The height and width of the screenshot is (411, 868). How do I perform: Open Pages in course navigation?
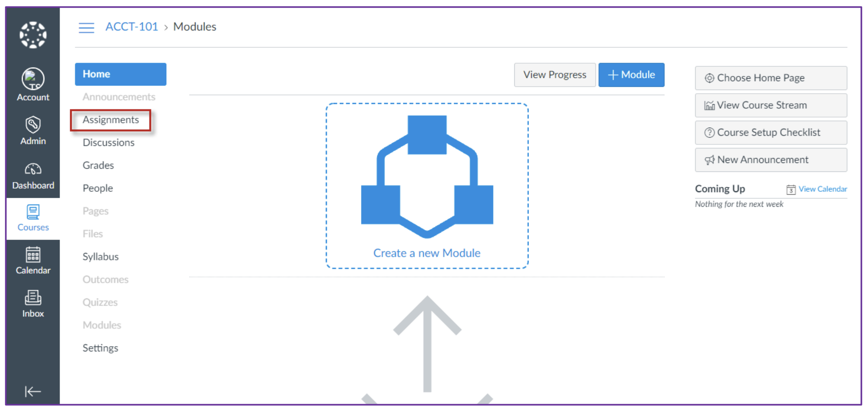(x=95, y=211)
